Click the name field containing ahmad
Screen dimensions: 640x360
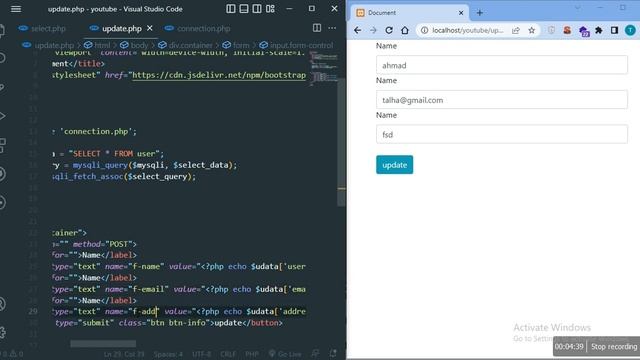pyautogui.click(x=502, y=65)
